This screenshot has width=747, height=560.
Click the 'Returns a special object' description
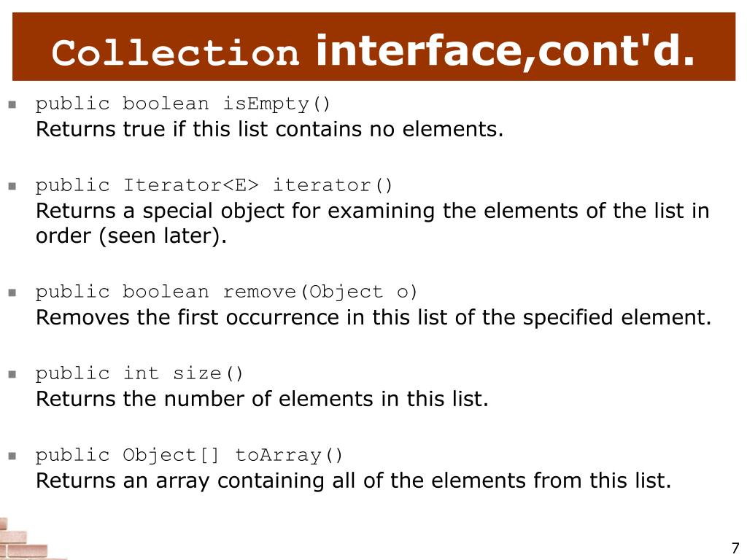[373, 223]
